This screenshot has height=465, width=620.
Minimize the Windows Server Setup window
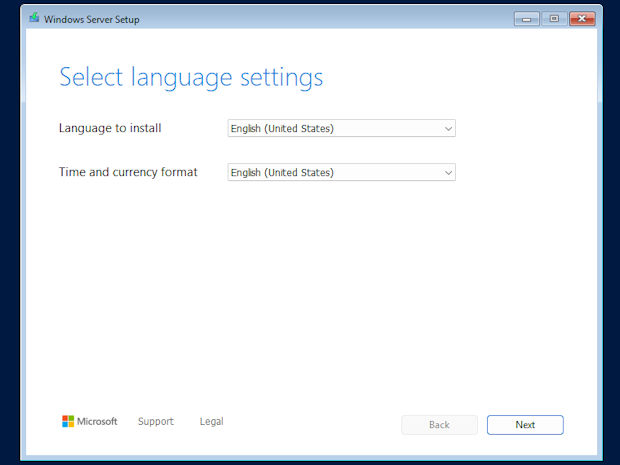coord(527,18)
